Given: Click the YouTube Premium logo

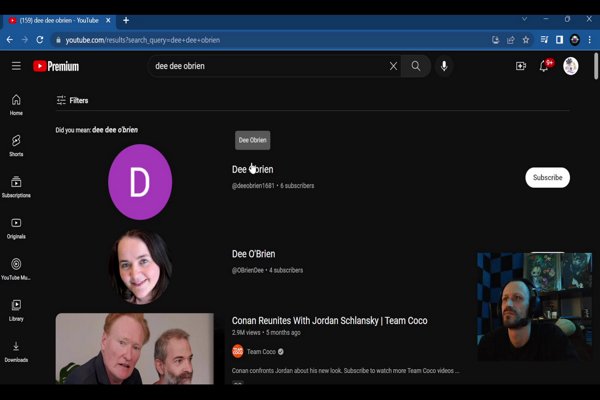Looking at the screenshot, I should [56, 66].
